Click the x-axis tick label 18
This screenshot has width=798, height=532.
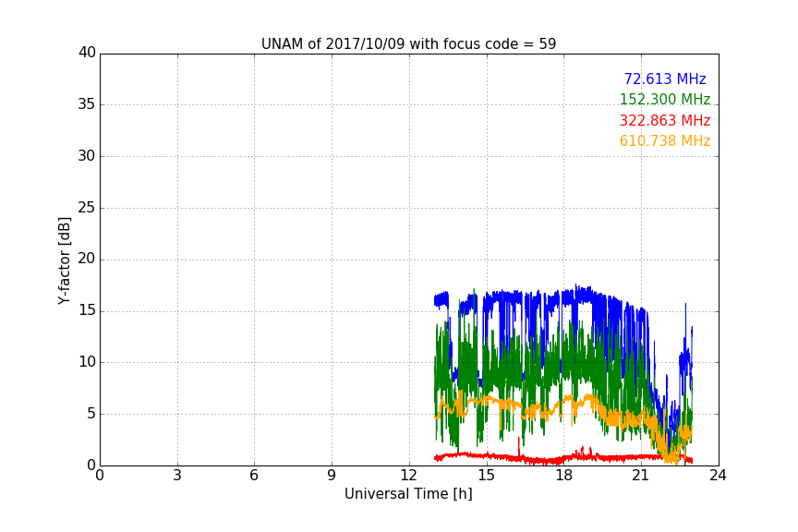tap(564, 476)
